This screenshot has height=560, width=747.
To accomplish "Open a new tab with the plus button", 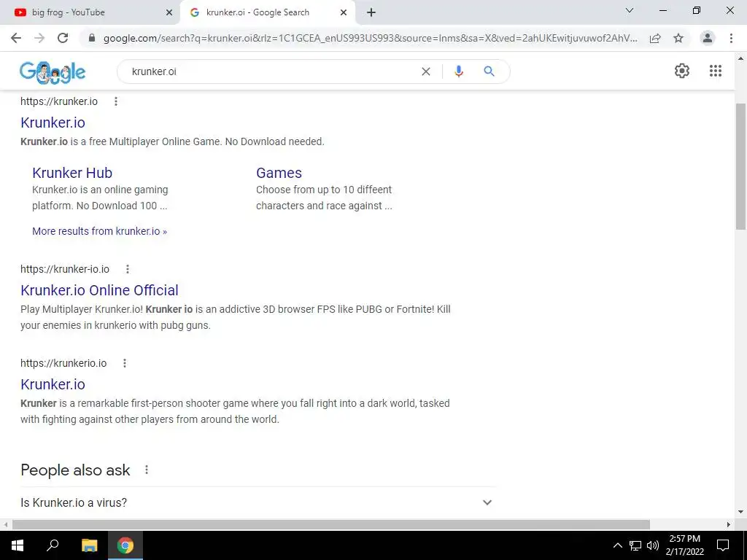I will coord(371,12).
